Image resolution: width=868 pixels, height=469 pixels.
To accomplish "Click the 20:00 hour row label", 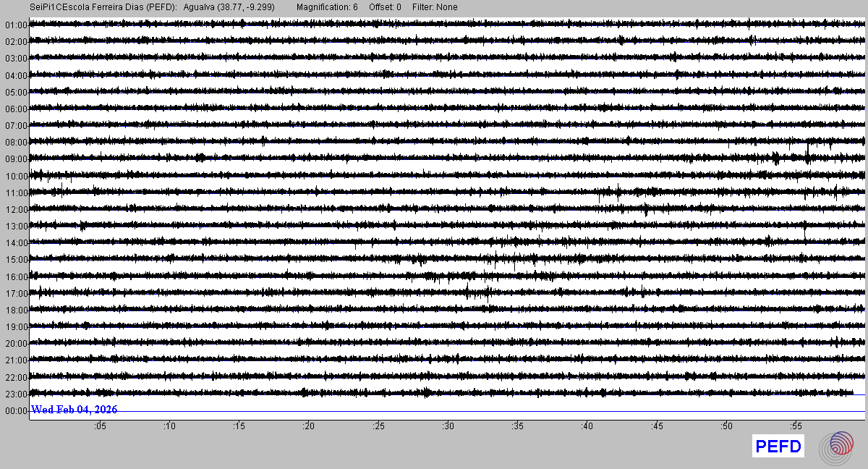I will coord(15,344).
